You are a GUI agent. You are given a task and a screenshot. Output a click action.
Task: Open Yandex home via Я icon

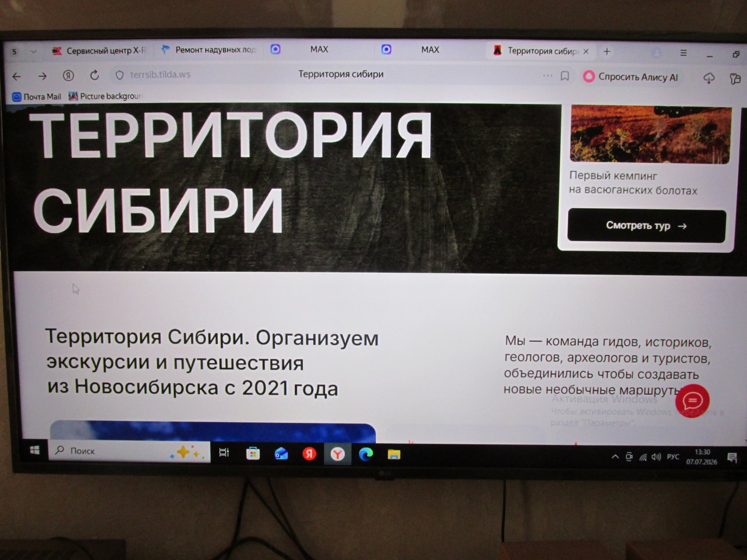coord(68,76)
